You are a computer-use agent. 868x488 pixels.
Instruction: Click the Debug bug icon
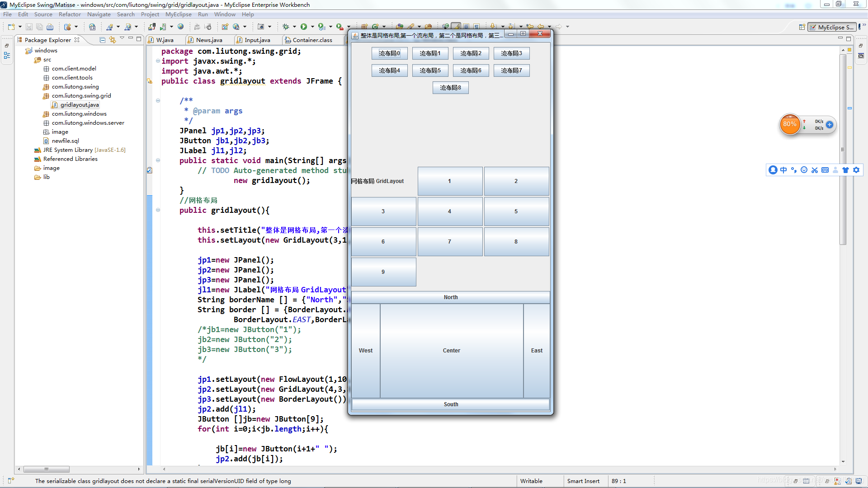[286, 27]
